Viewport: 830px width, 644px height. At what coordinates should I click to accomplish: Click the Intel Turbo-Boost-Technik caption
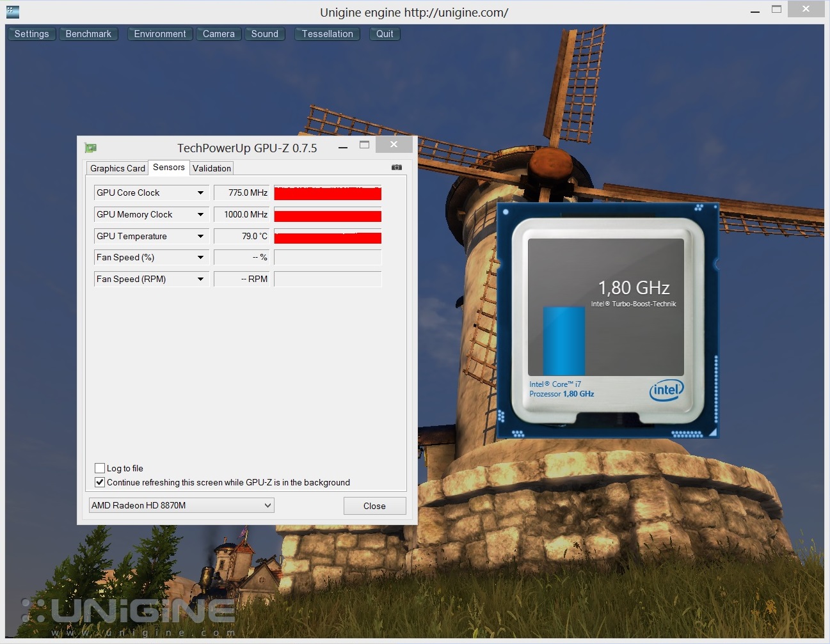pyautogui.click(x=633, y=304)
